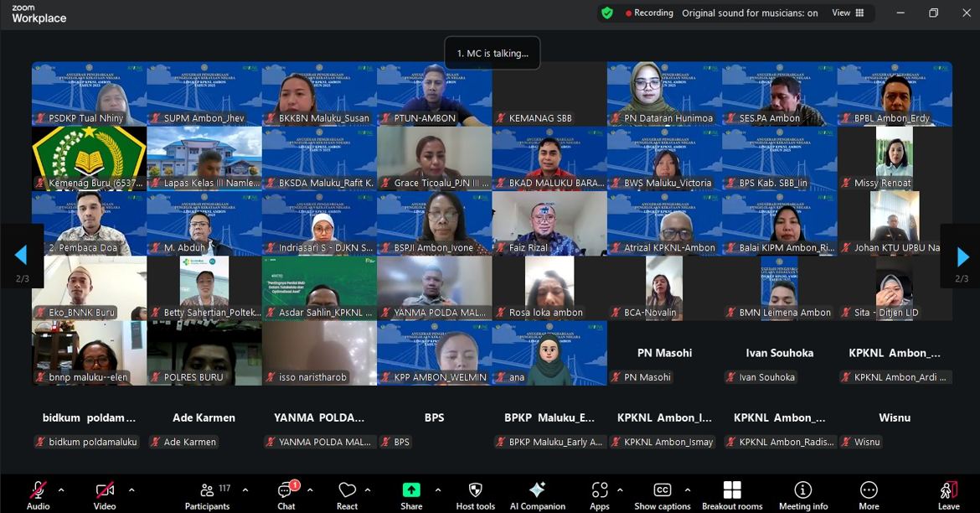Open the View layout menu
Screen dimensions: 980x513
point(848,13)
